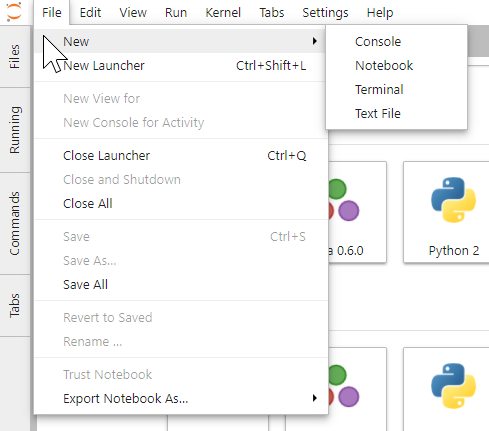
Task: Choose Console from New submenu
Action: [396, 41]
